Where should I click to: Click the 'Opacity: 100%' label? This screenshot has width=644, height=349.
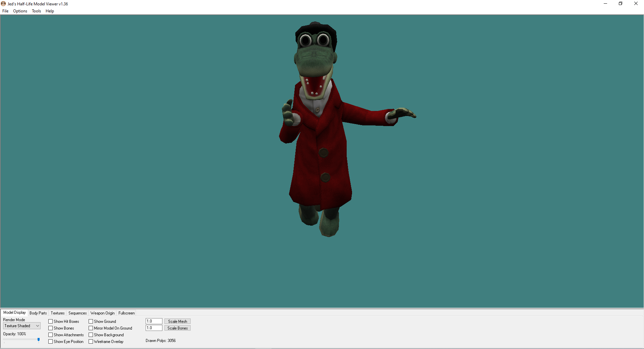coord(14,334)
